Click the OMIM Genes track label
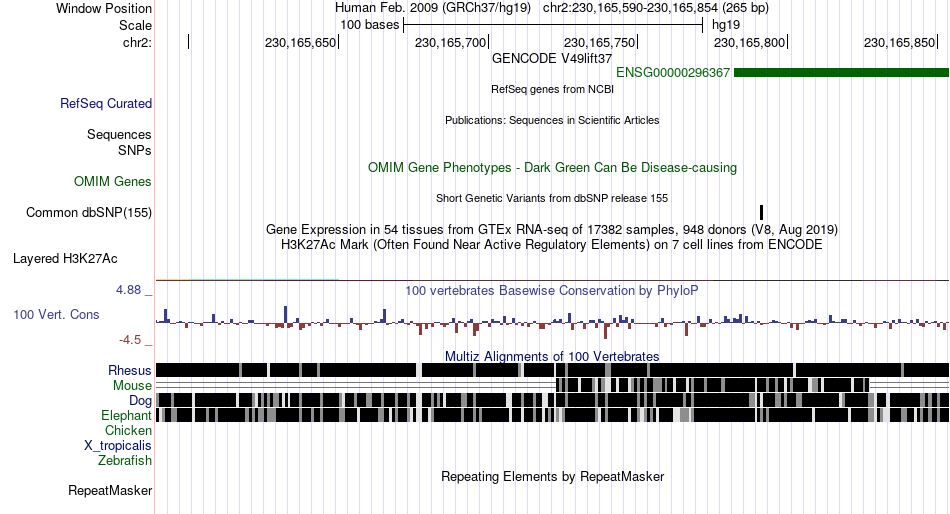 click(x=112, y=182)
